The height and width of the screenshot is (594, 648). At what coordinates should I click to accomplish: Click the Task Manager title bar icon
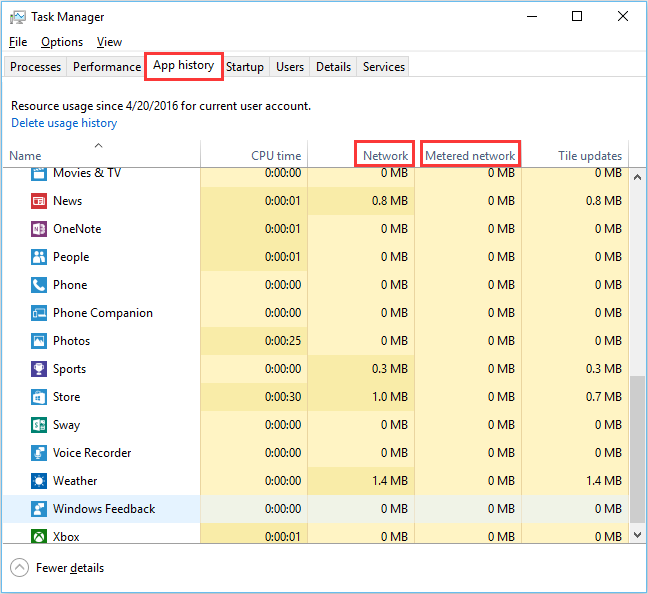click(x=18, y=17)
